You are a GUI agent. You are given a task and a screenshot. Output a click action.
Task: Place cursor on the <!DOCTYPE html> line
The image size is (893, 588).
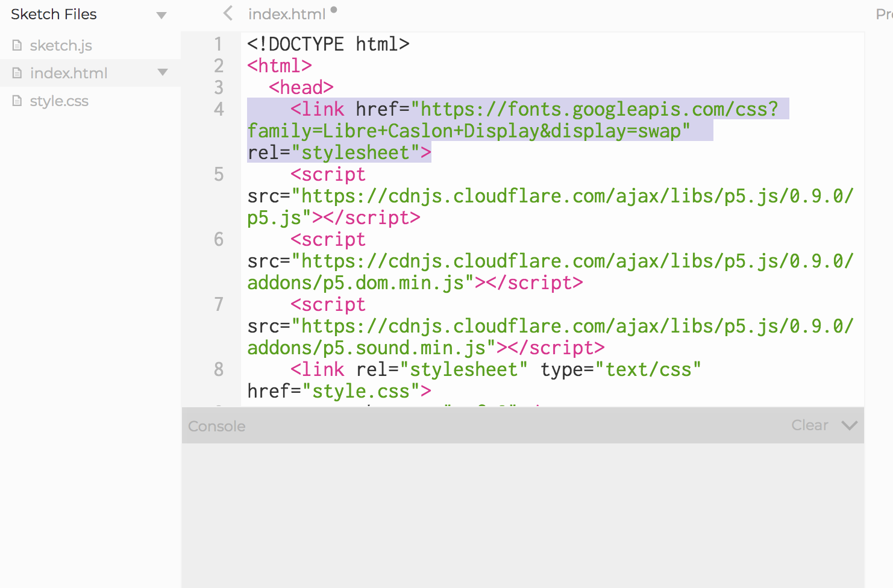click(x=328, y=44)
